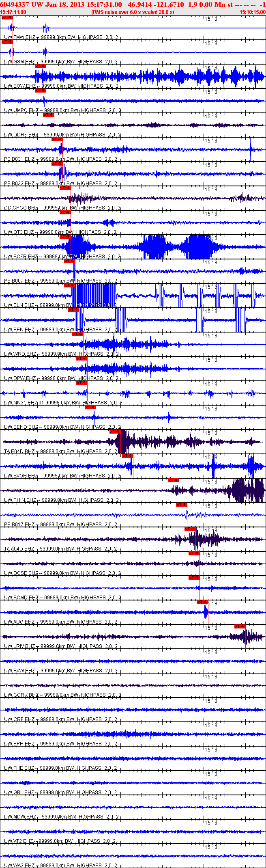Viewport: 266px width, 868px height.
Task: Click the arrival pick on UW.LRIV trace
Action: pos(240,626)
